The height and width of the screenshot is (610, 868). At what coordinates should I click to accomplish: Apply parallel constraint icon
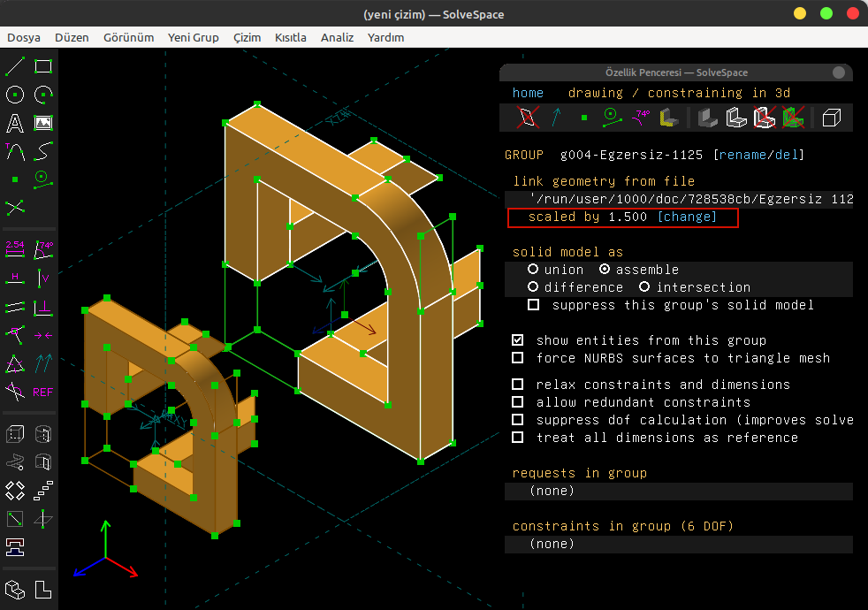click(x=15, y=307)
